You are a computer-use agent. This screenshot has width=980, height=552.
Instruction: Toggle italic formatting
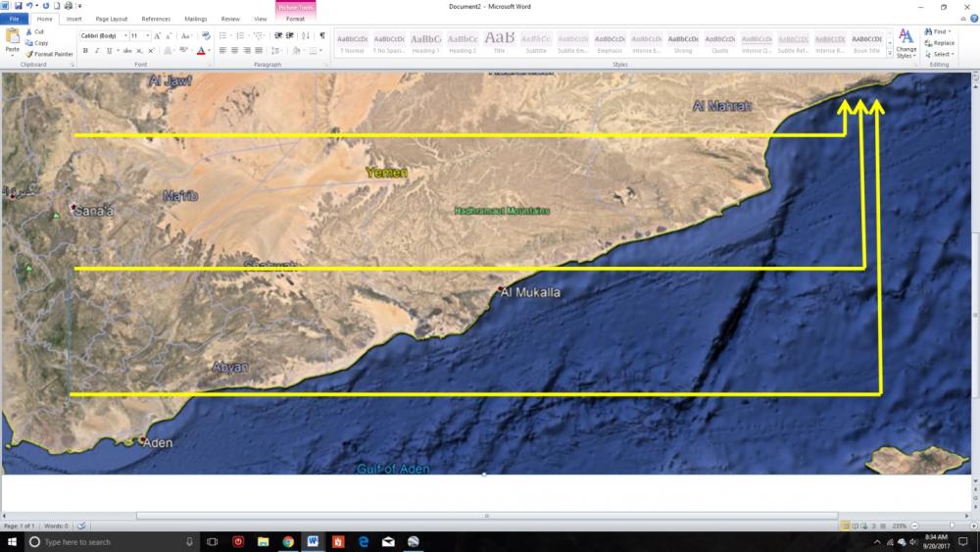97,51
